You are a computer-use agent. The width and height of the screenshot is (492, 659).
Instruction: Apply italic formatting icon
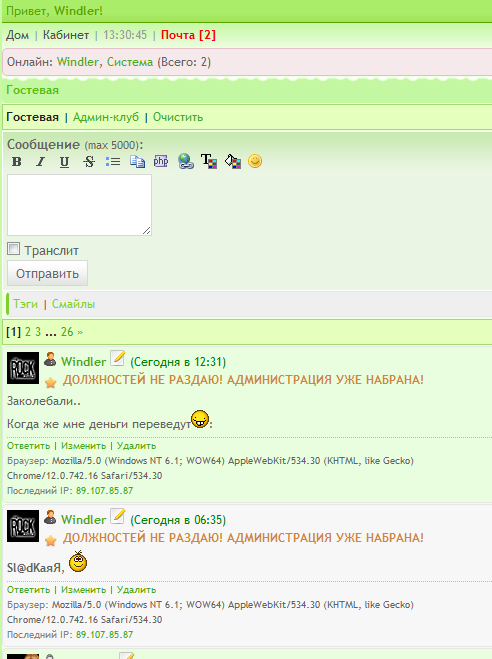40,161
